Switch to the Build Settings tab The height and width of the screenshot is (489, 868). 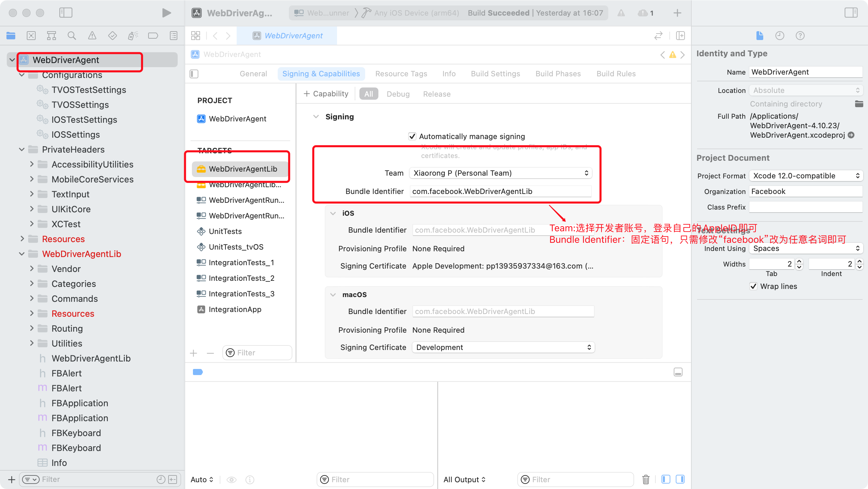point(495,74)
